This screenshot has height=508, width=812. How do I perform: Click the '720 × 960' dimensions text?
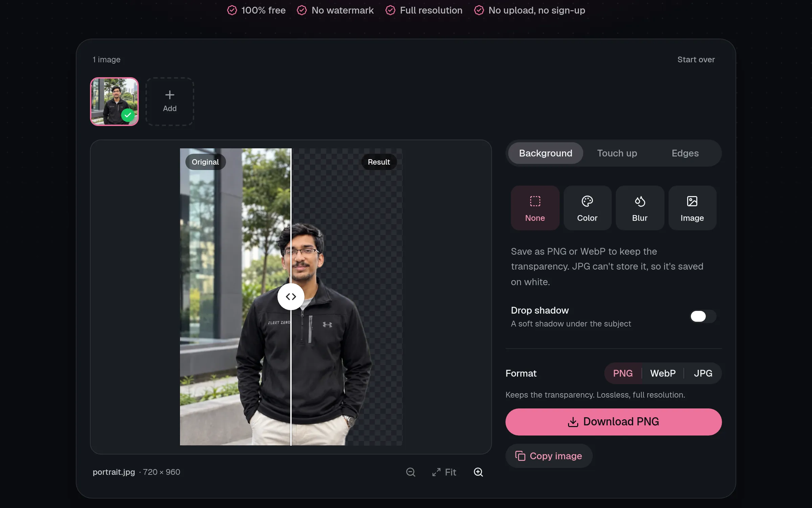[162, 472]
